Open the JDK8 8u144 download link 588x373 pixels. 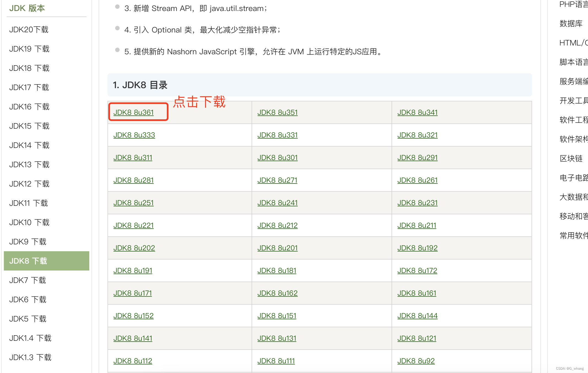pos(417,315)
